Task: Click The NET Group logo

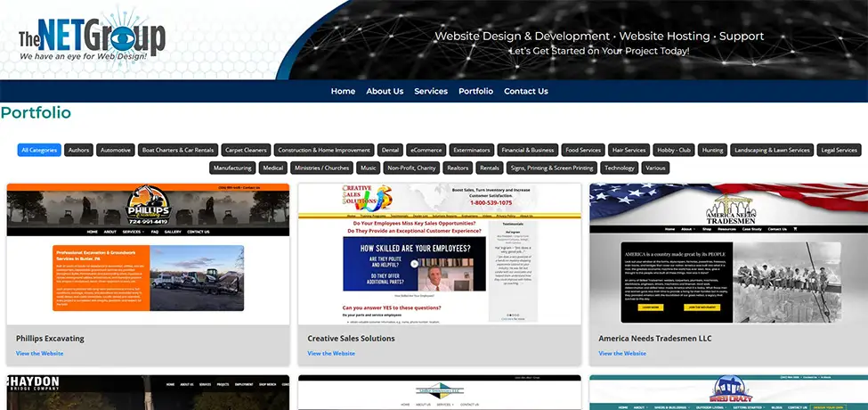Action: tap(92, 39)
